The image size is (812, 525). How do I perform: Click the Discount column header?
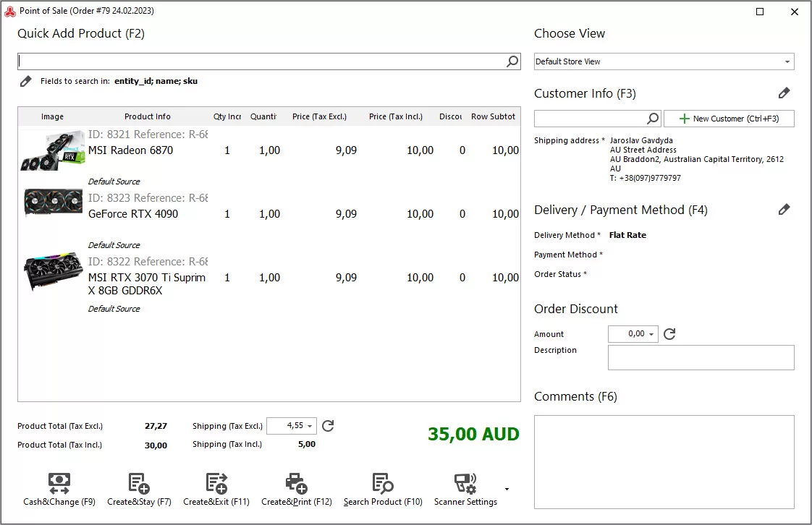tap(451, 116)
